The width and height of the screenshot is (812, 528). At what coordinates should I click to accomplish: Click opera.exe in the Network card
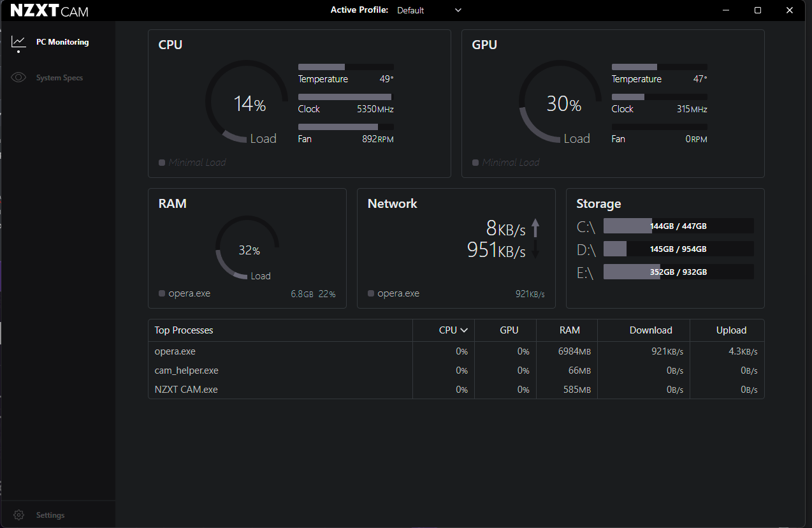398,293
